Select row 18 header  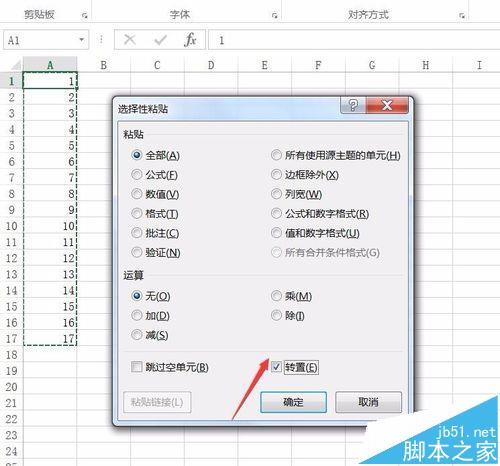tap(12, 355)
